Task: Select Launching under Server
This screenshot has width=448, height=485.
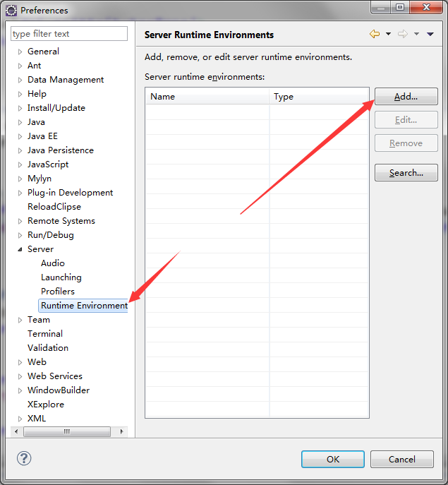Action: point(61,277)
